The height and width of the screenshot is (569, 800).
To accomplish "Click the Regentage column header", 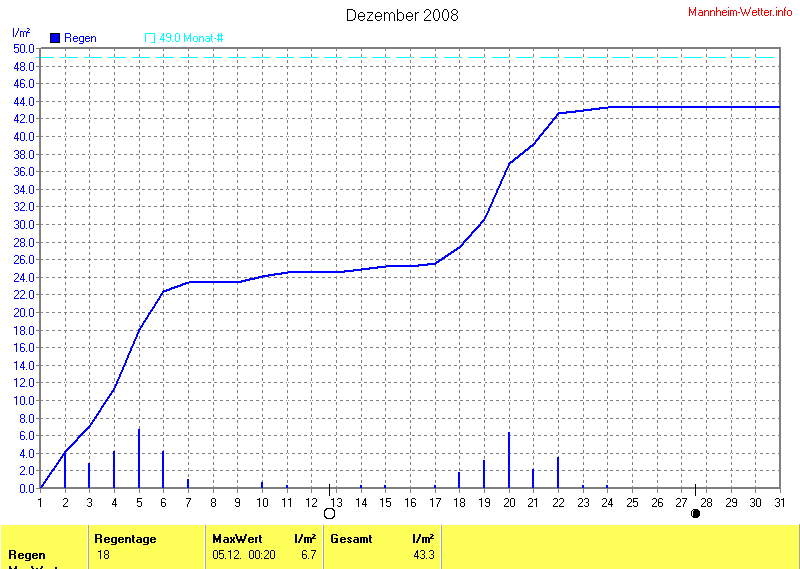I will [x=125, y=539].
